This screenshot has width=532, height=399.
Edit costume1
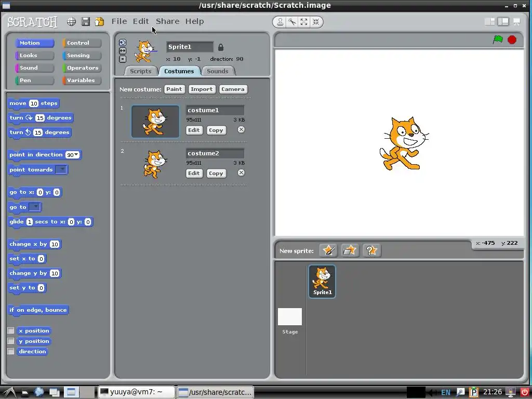point(194,130)
